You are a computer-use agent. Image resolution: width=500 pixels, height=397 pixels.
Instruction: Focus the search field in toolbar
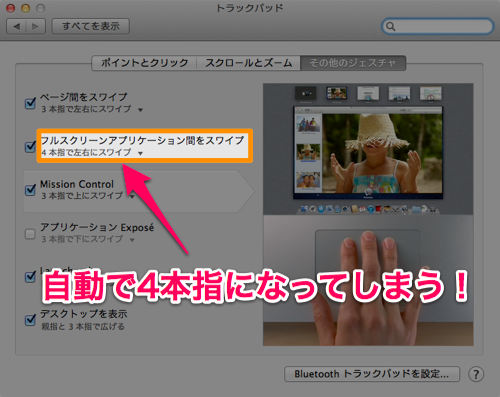pos(437,26)
